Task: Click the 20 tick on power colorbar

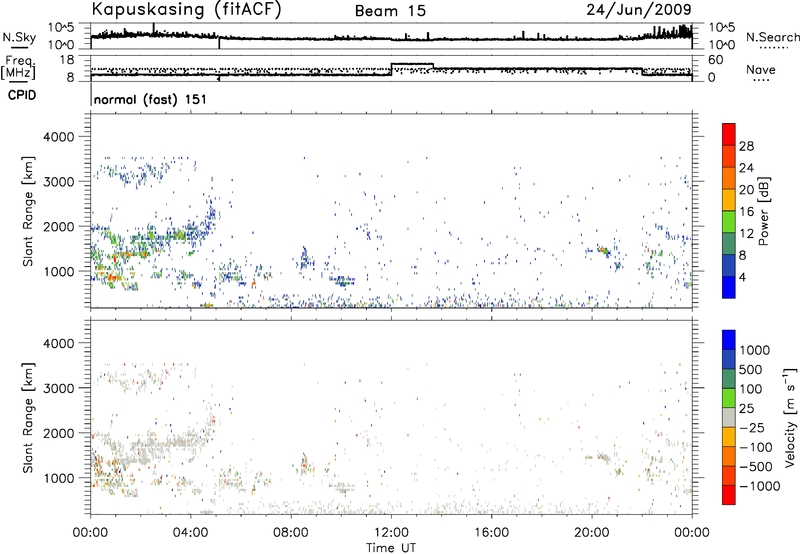Action: [x=746, y=190]
